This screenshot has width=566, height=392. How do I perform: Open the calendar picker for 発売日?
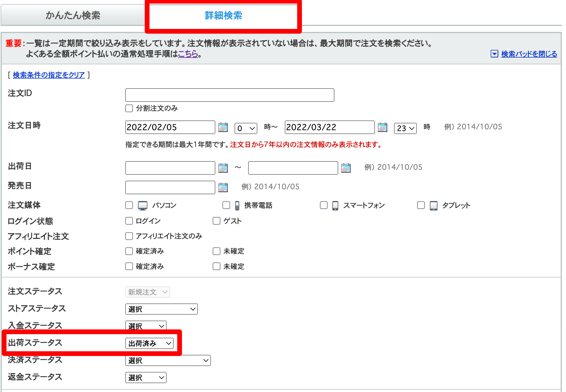(x=223, y=187)
